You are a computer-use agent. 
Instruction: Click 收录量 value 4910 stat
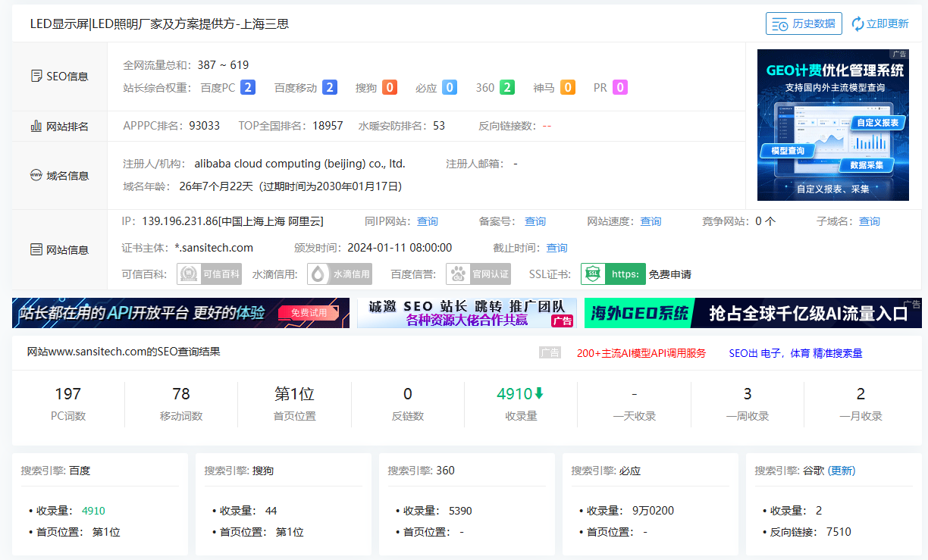point(515,394)
